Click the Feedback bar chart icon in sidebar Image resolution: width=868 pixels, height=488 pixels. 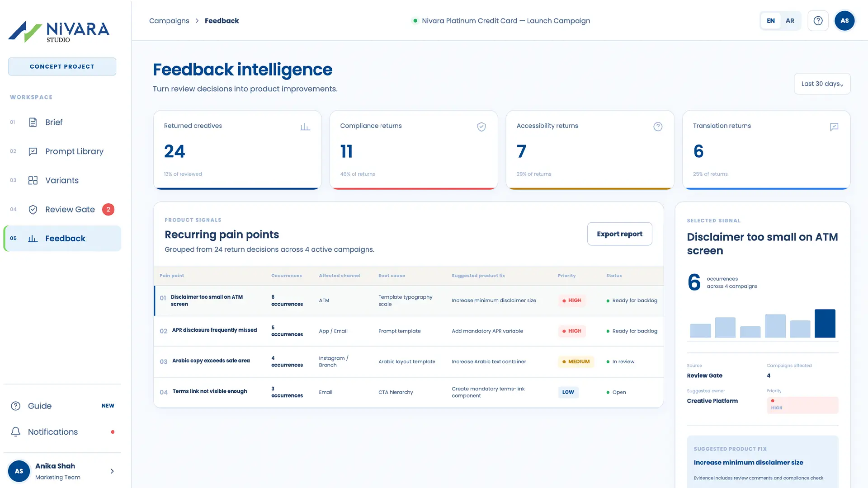pyautogui.click(x=33, y=239)
